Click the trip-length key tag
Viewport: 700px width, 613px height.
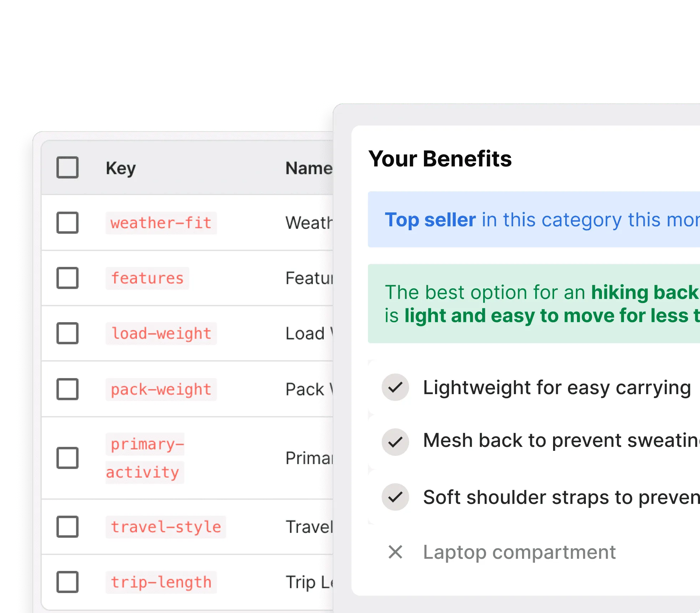161,582
